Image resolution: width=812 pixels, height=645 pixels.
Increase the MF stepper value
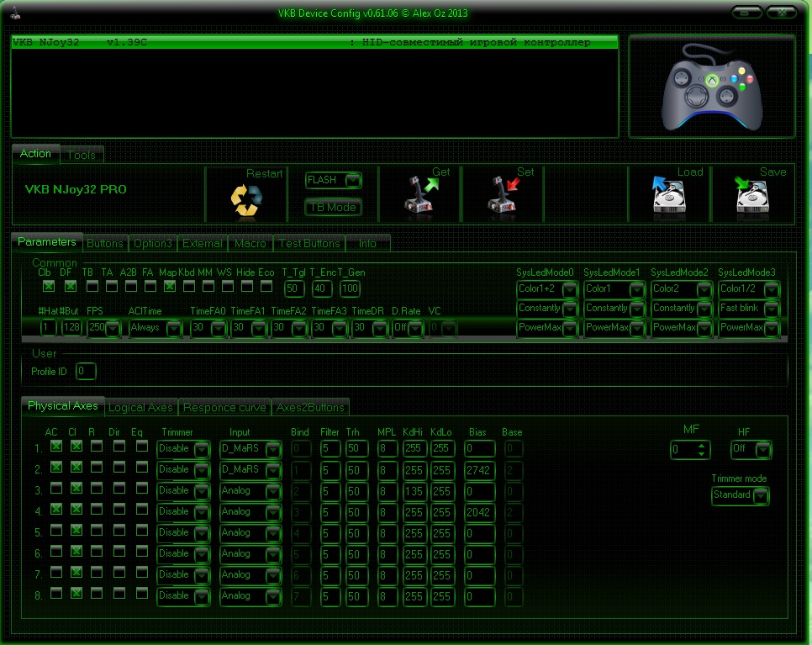701,446
